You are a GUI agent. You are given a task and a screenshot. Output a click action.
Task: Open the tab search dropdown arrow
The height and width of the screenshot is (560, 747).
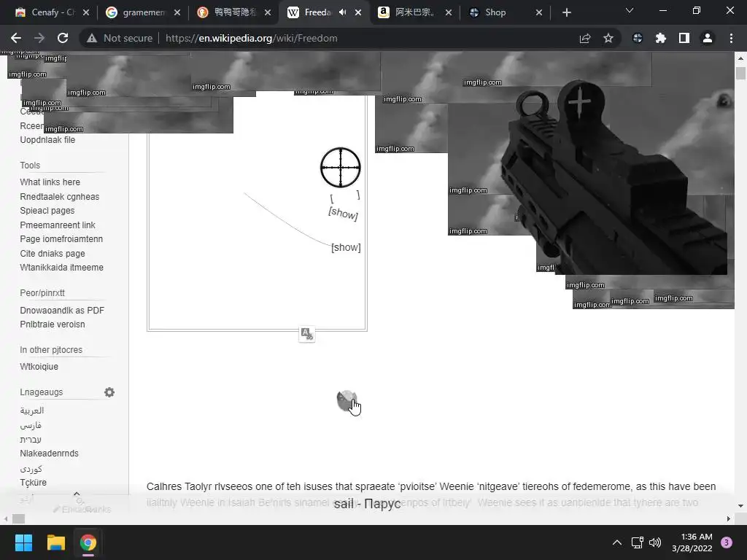pyautogui.click(x=630, y=10)
